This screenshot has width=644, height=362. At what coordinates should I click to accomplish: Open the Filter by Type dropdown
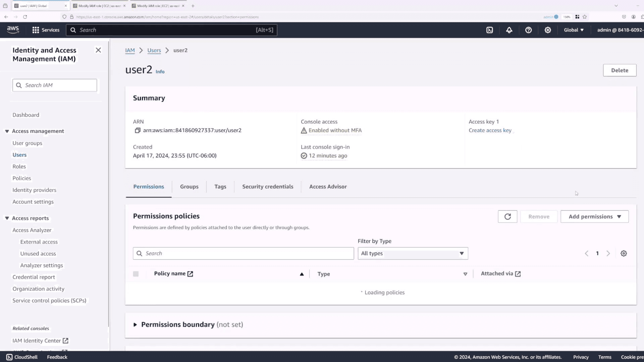[x=413, y=253]
